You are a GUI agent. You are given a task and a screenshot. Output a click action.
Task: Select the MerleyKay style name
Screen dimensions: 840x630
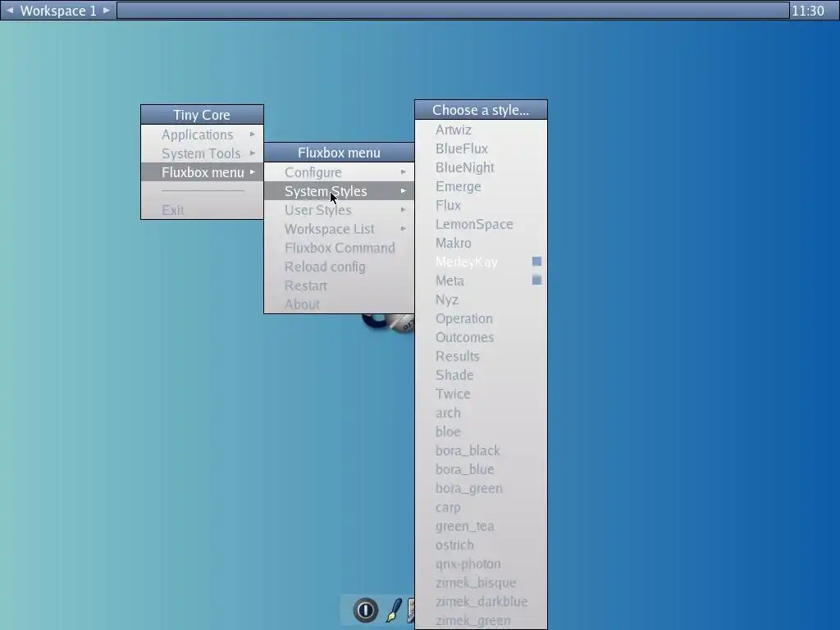click(467, 262)
